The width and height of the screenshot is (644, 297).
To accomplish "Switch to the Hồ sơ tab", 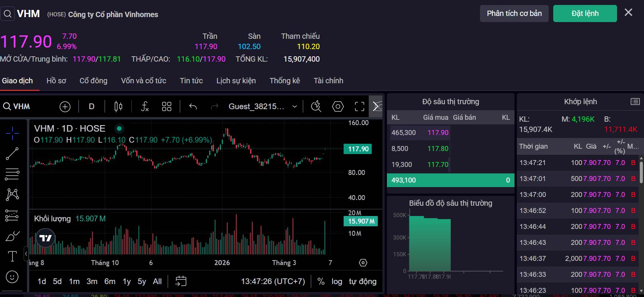I will coord(56,81).
